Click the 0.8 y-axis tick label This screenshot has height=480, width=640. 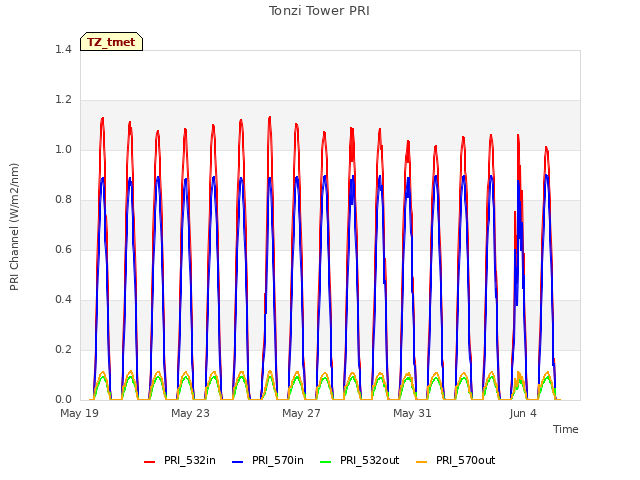63,200
